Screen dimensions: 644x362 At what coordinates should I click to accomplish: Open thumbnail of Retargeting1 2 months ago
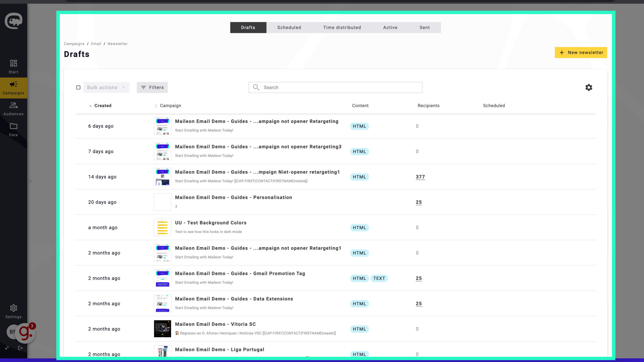tap(163, 253)
